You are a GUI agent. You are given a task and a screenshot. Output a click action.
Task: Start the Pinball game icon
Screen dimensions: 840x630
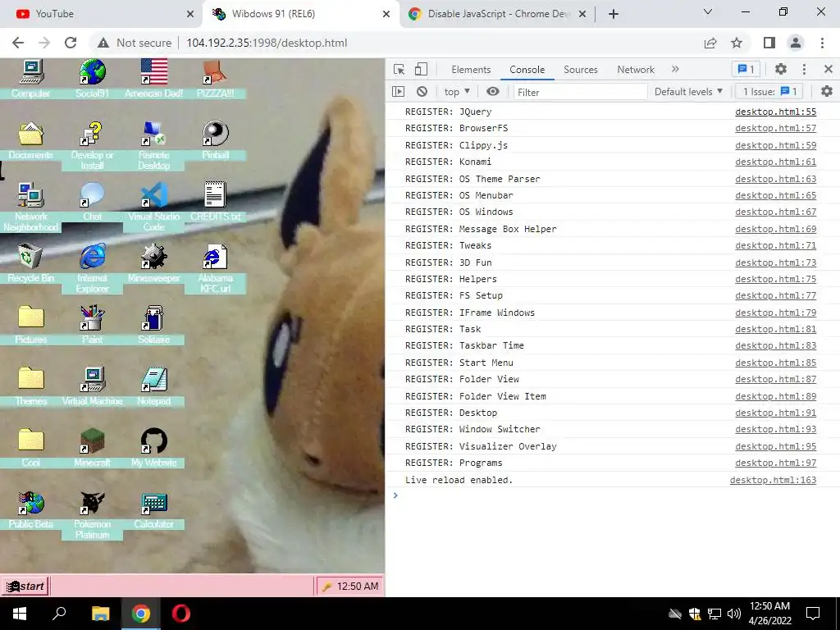pyautogui.click(x=215, y=134)
